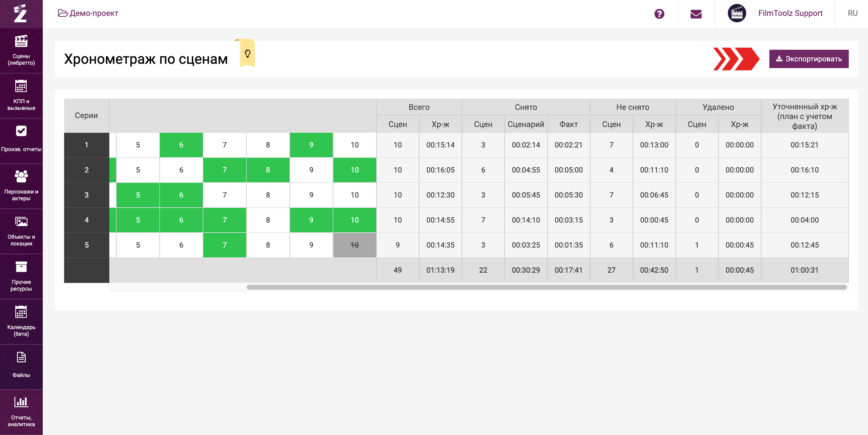The image size is (868, 435).
Task: Click the FilmToolz Support avatar
Action: (737, 13)
